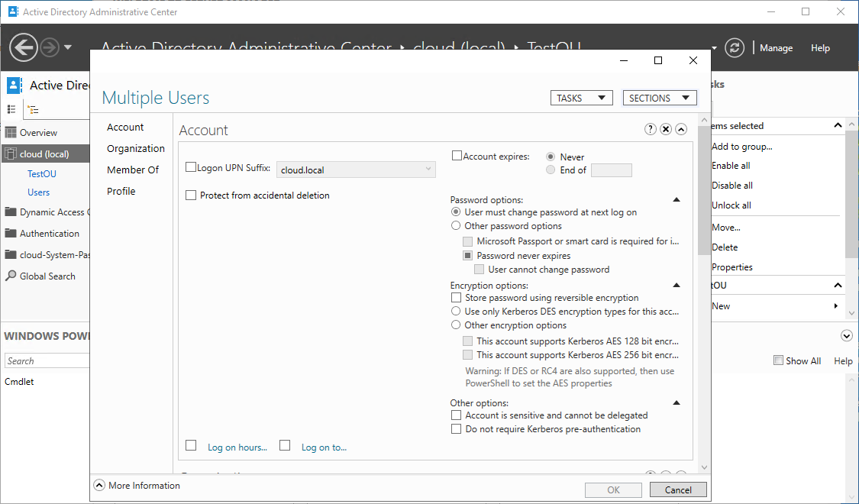This screenshot has width=859, height=504.
Task: Select the Authentication node
Action: click(50, 234)
